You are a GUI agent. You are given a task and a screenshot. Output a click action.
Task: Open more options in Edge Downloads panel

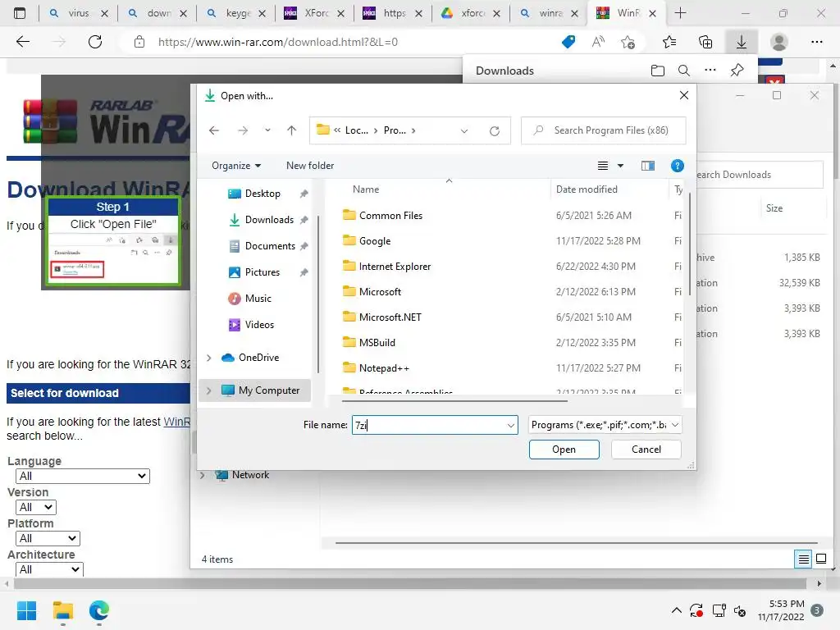tap(710, 71)
